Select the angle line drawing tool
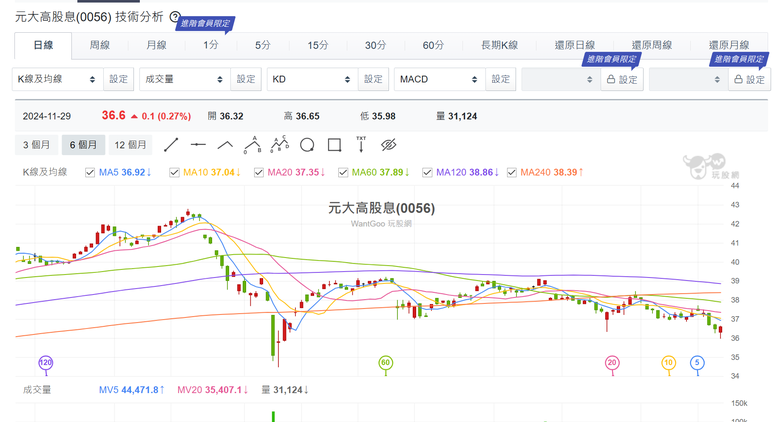780x422 pixels. [x=225, y=145]
